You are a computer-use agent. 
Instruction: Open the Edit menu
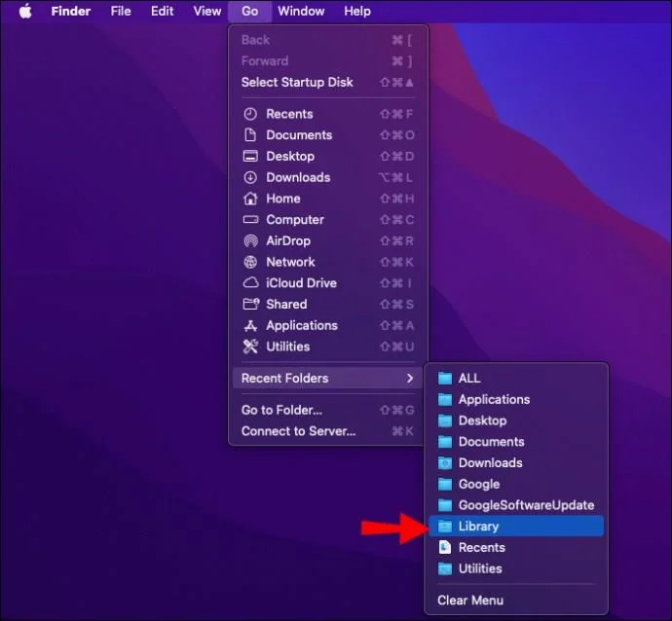click(x=162, y=11)
